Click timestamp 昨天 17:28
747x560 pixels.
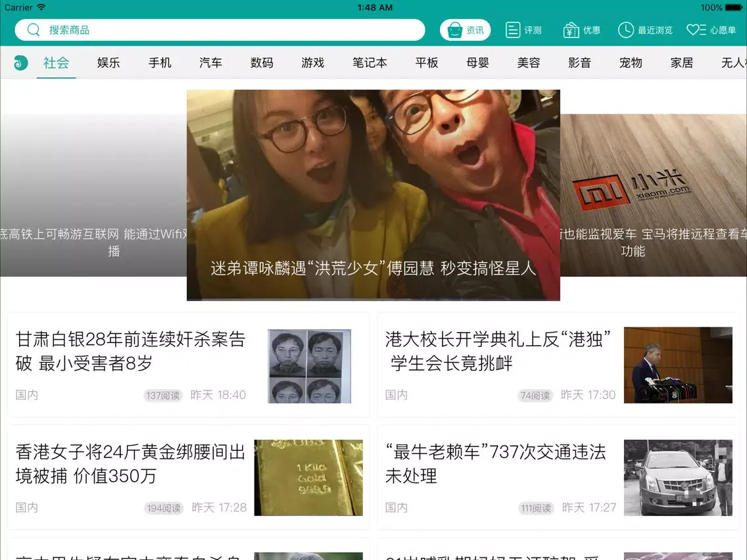tap(219, 507)
